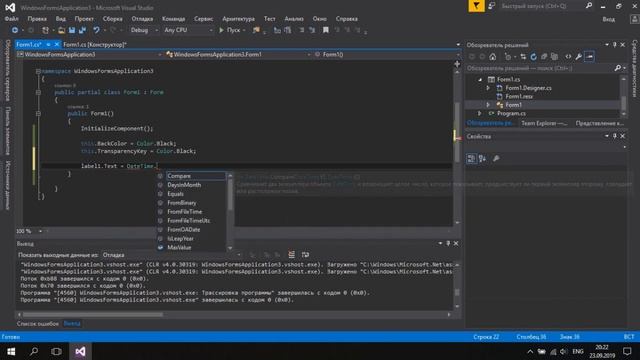Screen dimensions: 640x360
Task: Click the Пуск start debugging button
Action: 230,30
